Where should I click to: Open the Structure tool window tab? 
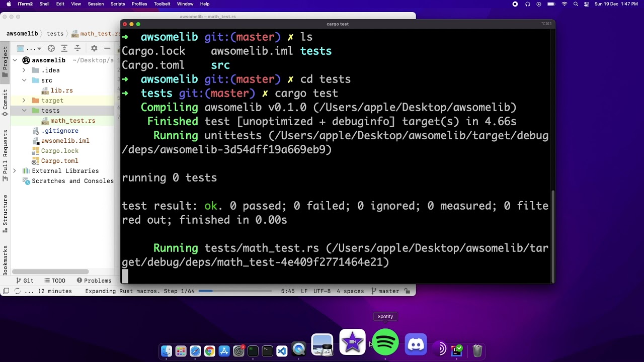[5, 214]
